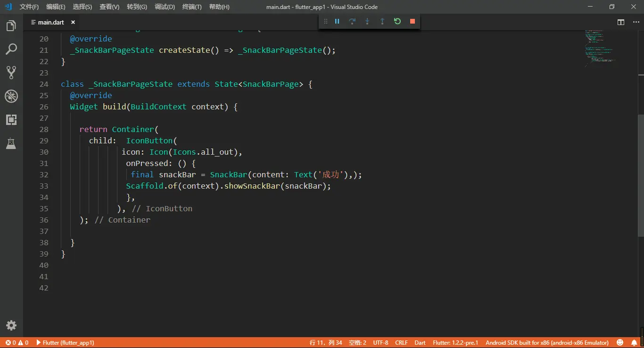Open the 选择(S) menu
Viewport: 644px width, 348px height.
83,7
